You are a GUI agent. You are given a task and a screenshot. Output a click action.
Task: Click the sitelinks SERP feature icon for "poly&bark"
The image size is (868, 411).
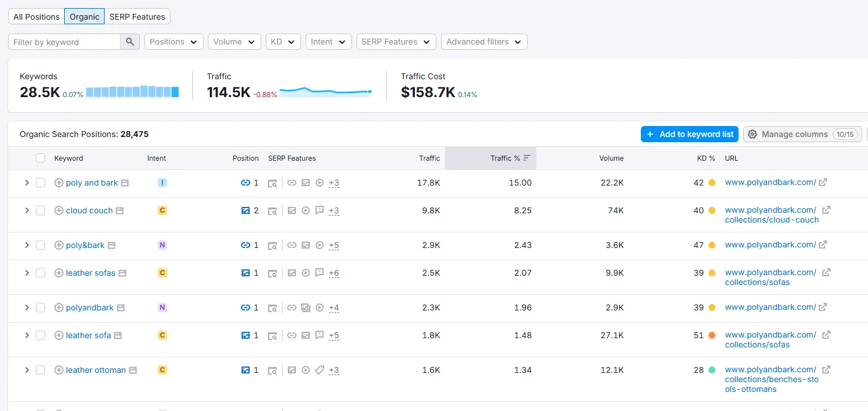coord(292,245)
